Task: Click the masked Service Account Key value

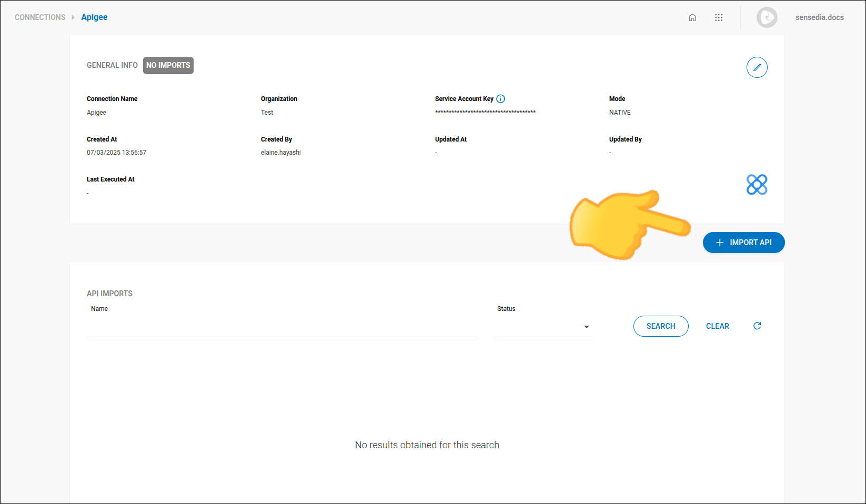Action: [x=485, y=112]
